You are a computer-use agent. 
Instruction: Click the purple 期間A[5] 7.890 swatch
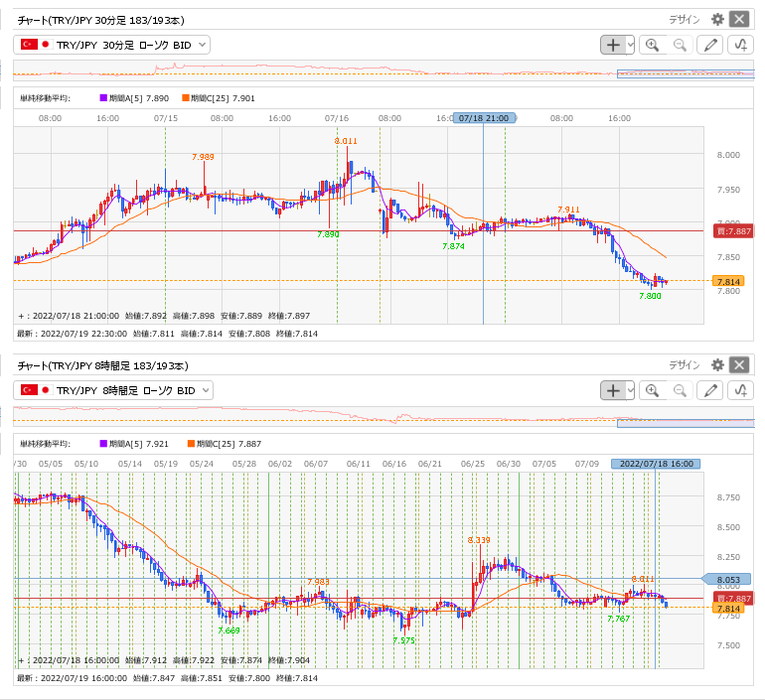(103, 98)
